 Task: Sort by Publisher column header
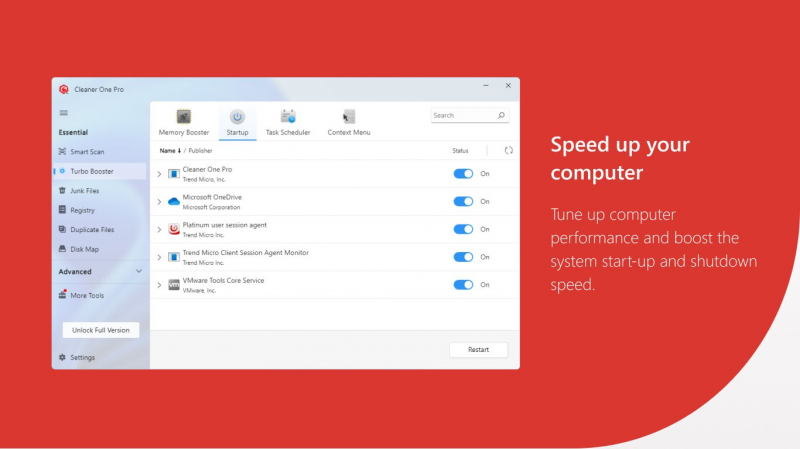tap(201, 151)
